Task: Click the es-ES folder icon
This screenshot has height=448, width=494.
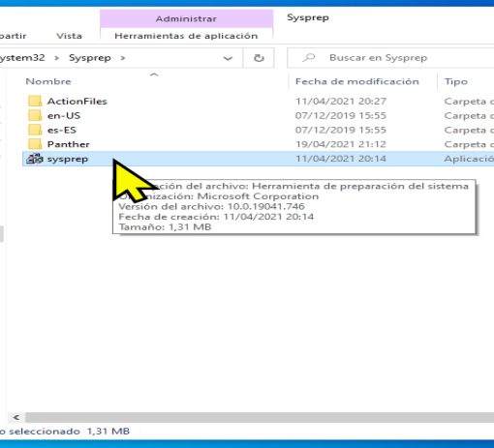Action: (x=35, y=130)
